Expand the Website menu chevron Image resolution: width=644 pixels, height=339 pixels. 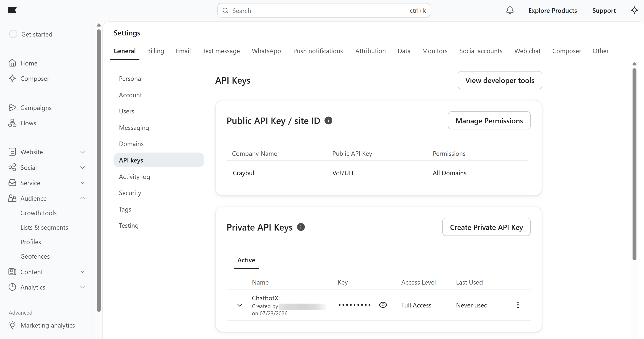83,152
